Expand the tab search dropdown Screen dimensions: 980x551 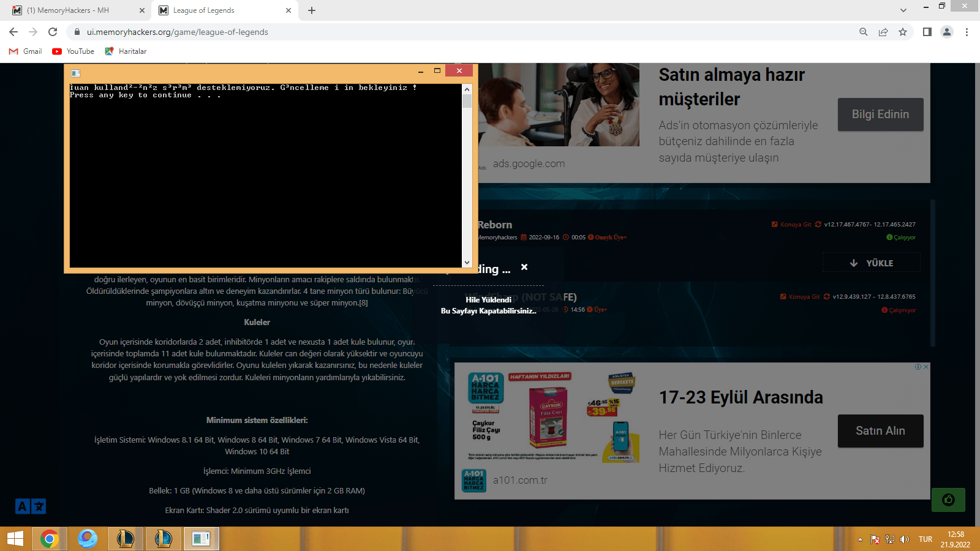(903, 10)
